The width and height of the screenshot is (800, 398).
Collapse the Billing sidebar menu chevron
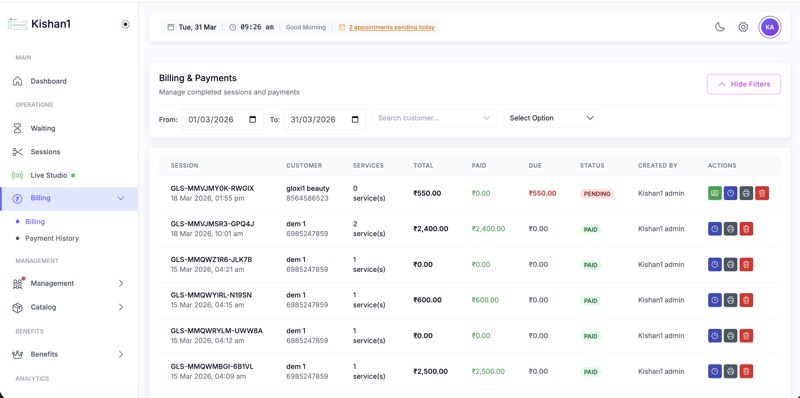[121, 198]
